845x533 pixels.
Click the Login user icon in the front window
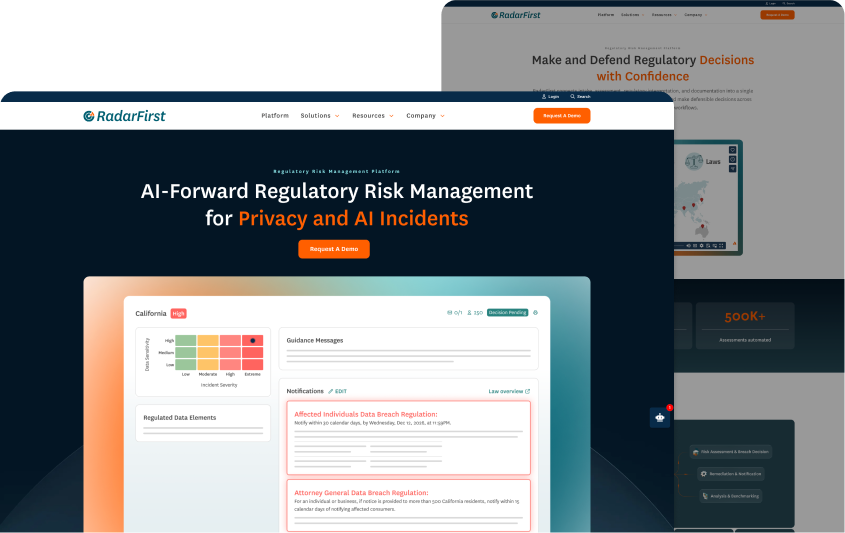(544, 96)
